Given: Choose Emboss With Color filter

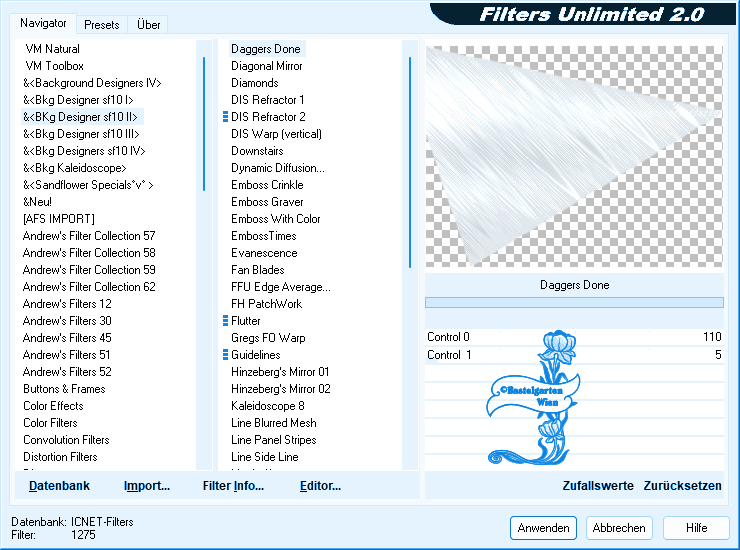Looking at the screenshot, I should [276, 219].
